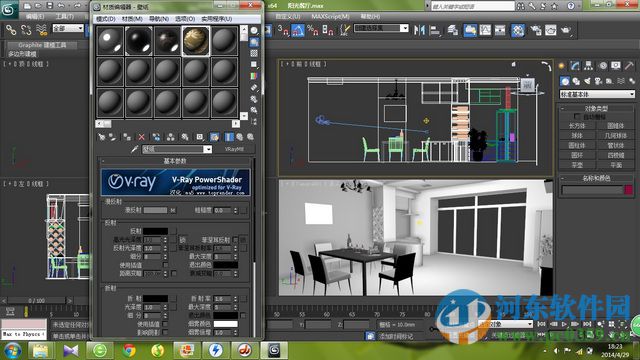The width and height of the screenshot is (640, 360).
Task: Toggle 影响阴影 checkbox in 折射 section
Action: tap(165, 333)
